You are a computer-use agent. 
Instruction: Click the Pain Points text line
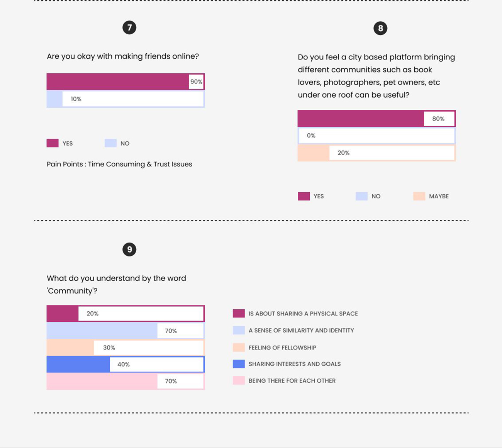(x=119, y=164)
